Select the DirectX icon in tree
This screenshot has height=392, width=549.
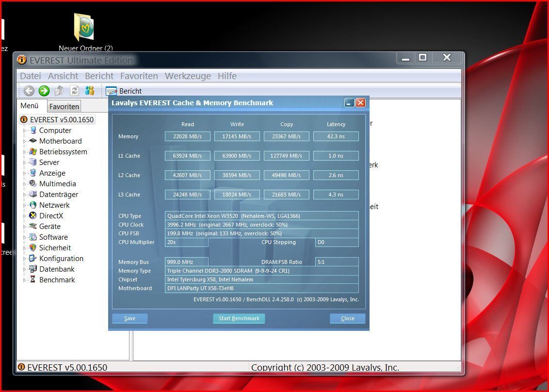33,216
